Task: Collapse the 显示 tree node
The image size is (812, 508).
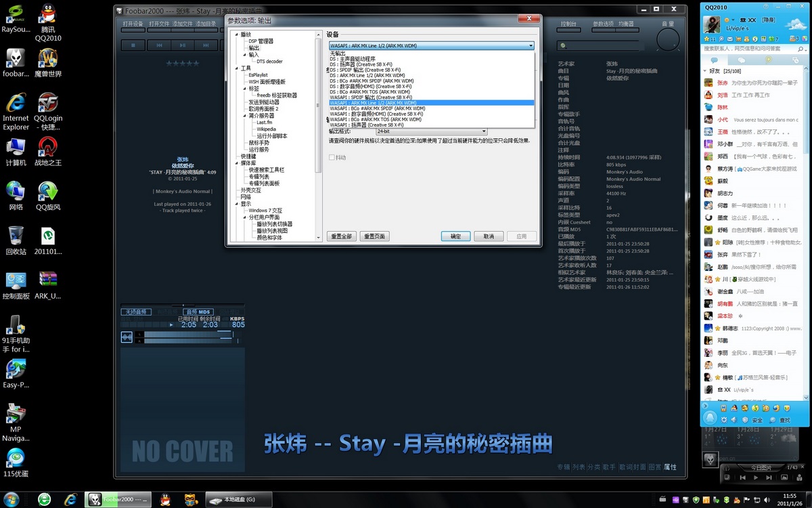Action: pos(237,204)
